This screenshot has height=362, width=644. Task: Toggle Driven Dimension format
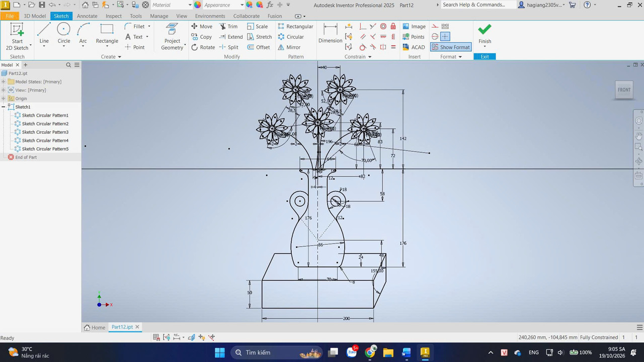pos(445,27)
